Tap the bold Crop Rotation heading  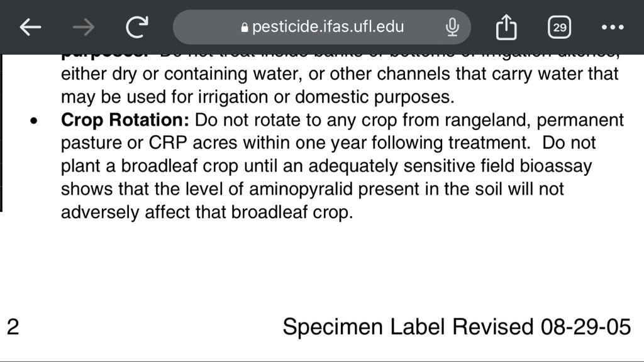tap(125, 120)
